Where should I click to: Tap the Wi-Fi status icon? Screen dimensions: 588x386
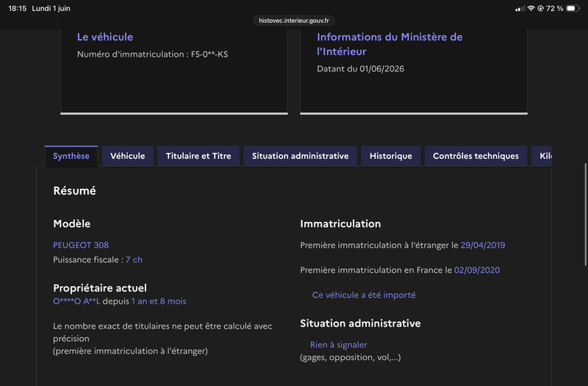(x=531, y=8)
